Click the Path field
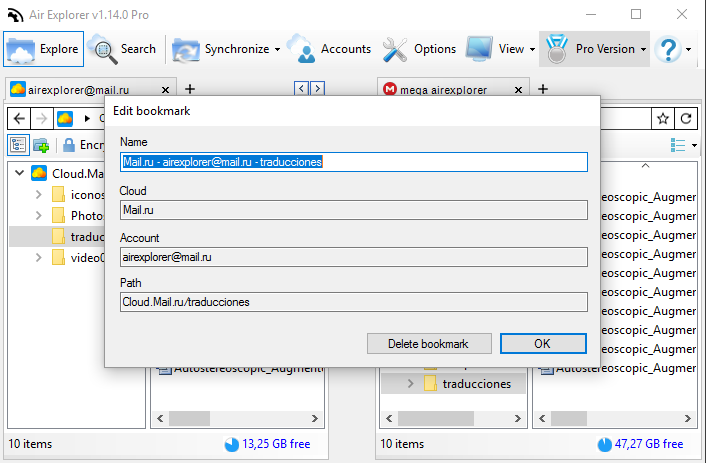 [354, 302]
